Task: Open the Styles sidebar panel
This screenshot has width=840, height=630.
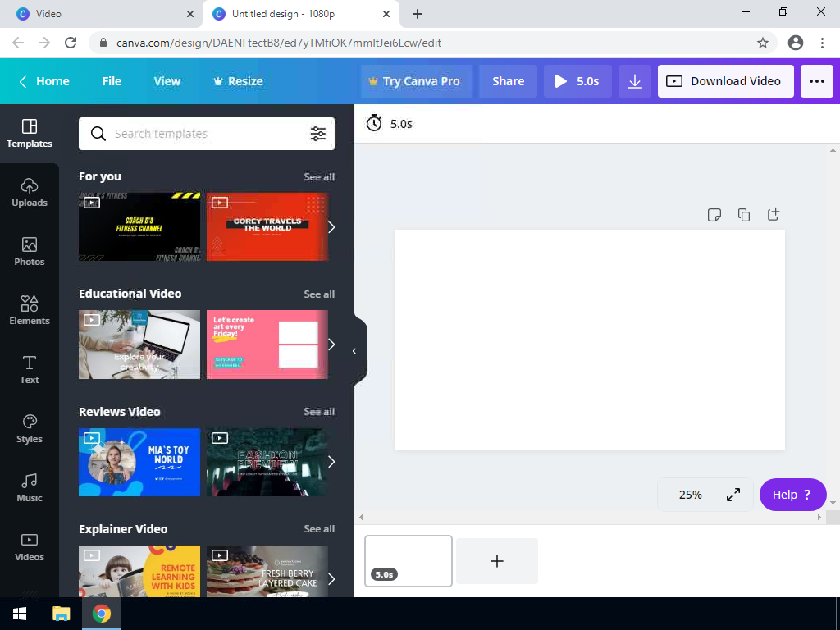Action: (30, 428)
